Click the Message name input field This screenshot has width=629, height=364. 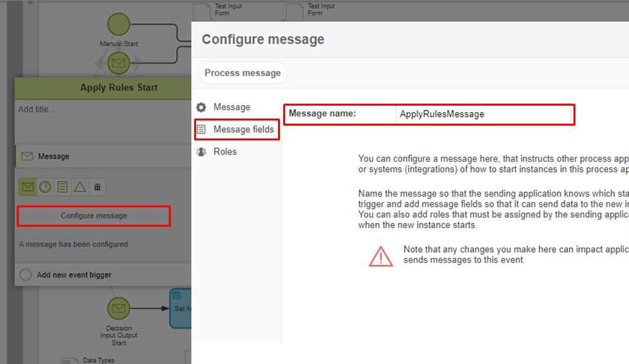(x=484, y=114)
